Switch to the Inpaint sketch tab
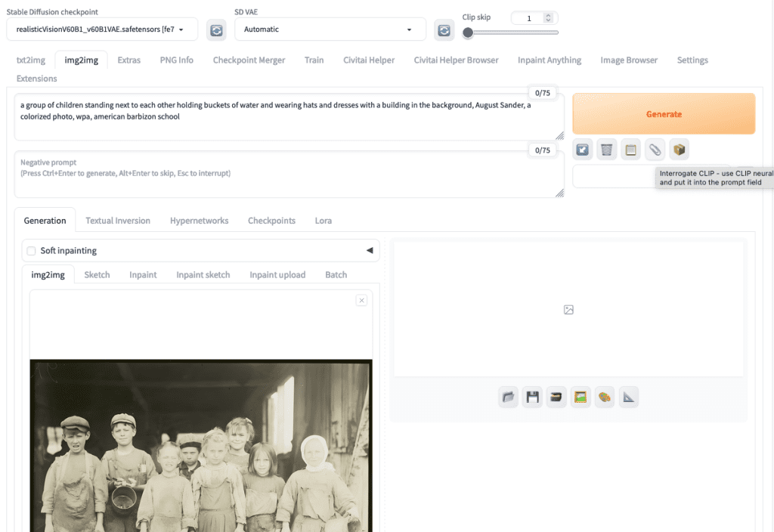The height and width of the screenshot is (532, 774). (x=203, y=274)
